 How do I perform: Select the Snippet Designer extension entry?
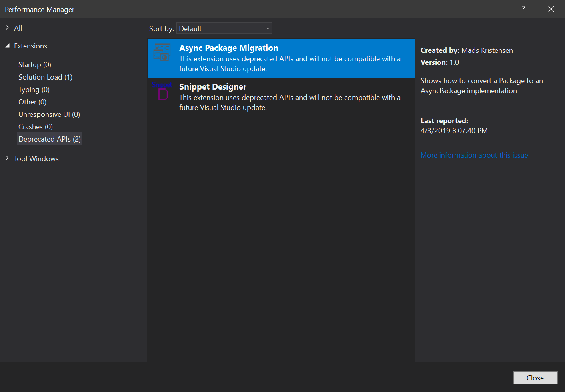point(280,96)
